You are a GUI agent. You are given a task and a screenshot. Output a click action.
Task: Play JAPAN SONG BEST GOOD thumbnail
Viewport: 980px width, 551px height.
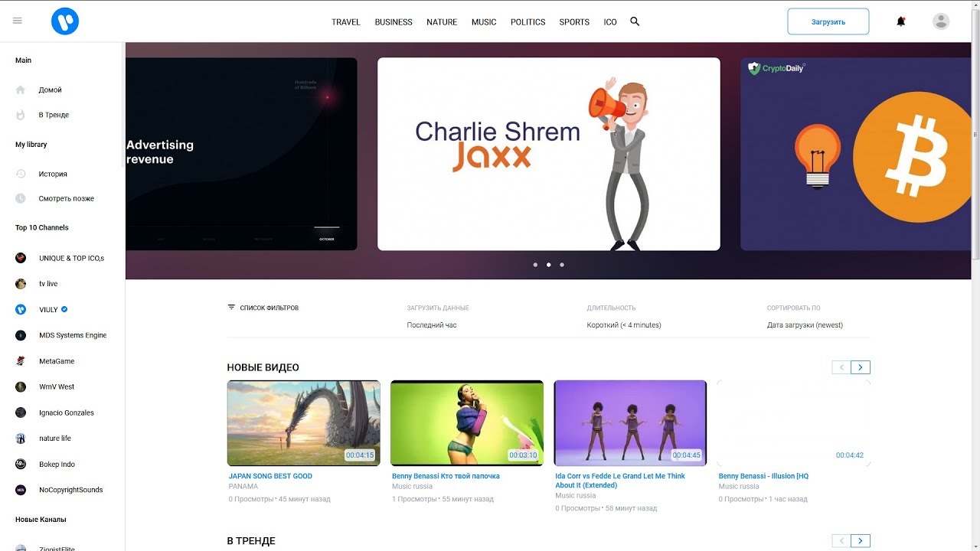pos(304,423)
